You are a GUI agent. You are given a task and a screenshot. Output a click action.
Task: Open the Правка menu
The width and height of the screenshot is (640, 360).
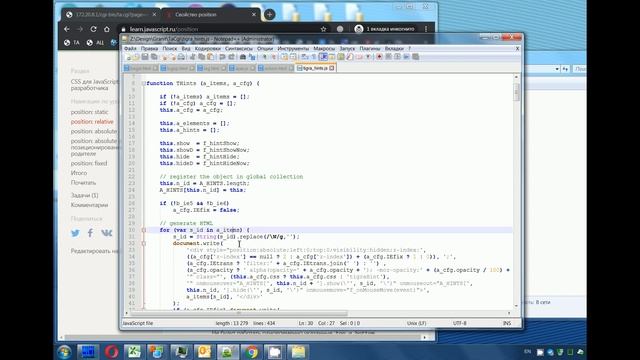tap(149, 49)
